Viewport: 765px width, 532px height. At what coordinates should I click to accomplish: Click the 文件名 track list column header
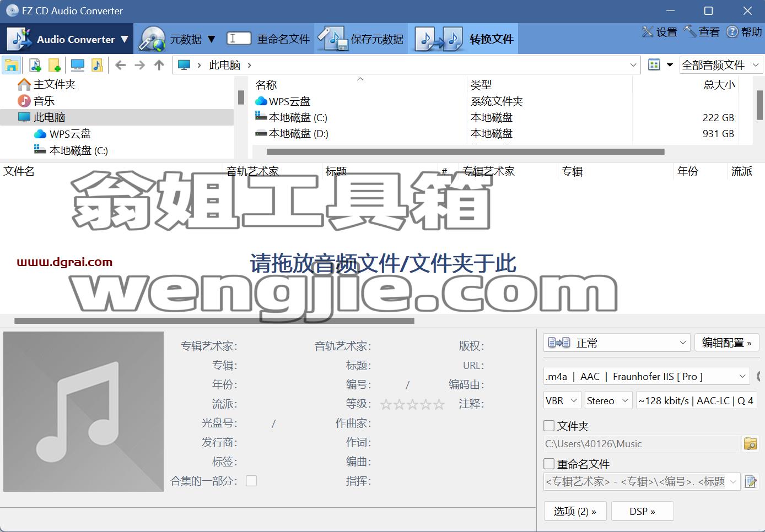point(19,171)
